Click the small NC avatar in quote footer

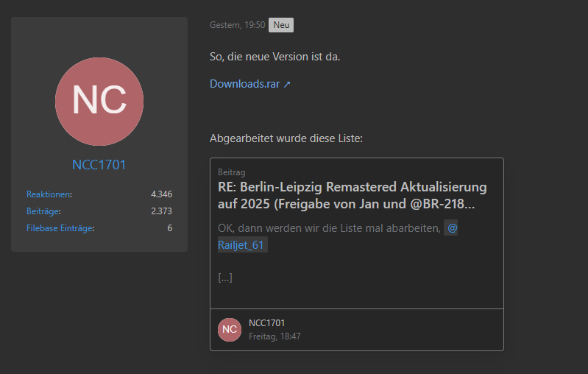click(230, 329)
